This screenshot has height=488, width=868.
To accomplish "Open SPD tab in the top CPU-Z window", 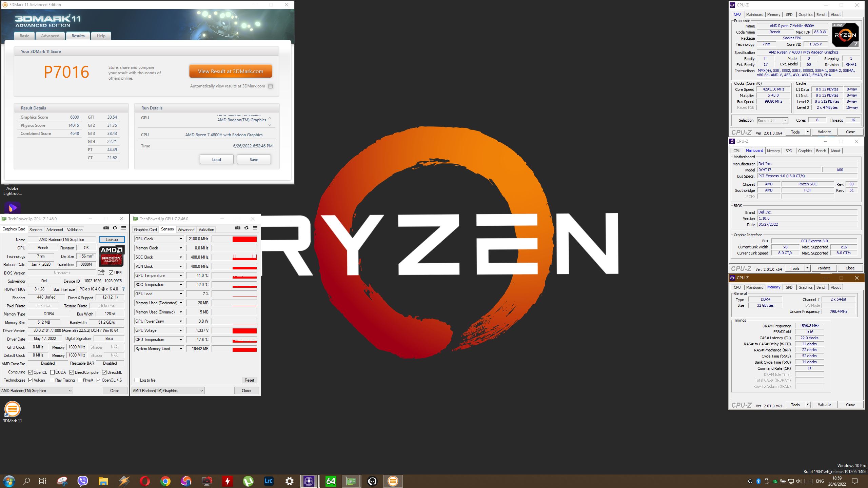I will click(789, 15).
